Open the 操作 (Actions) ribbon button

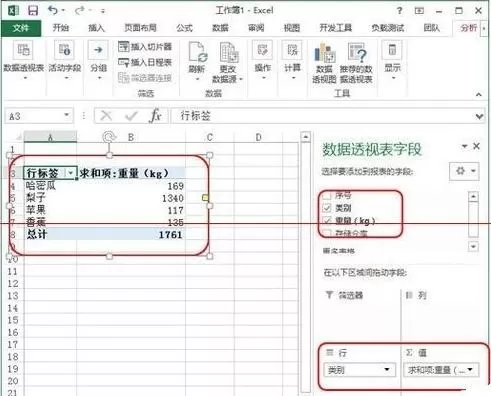[262, 61]
